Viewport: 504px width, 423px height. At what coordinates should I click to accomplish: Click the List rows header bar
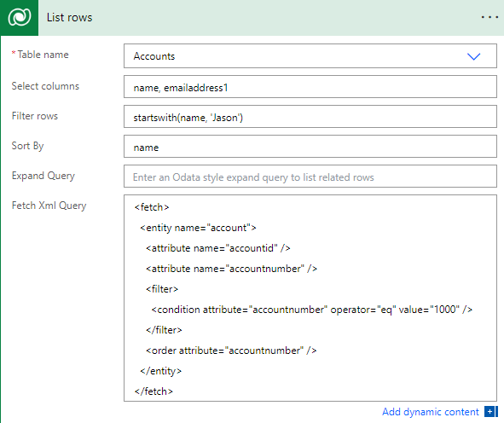pyautogui.click(x=252, y=18)
